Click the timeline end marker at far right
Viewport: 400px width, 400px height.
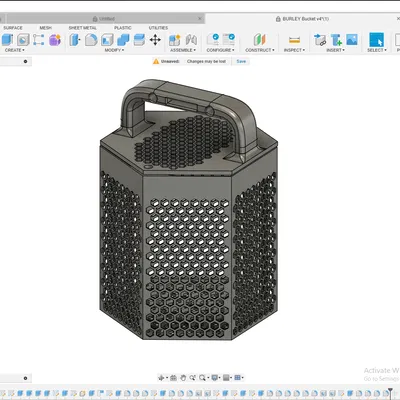[390, 393]
